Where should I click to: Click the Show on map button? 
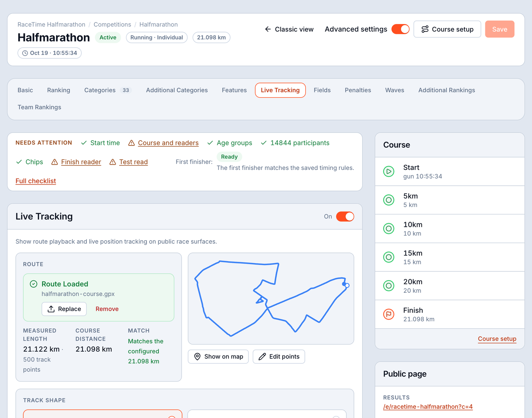tap(218, 357)
